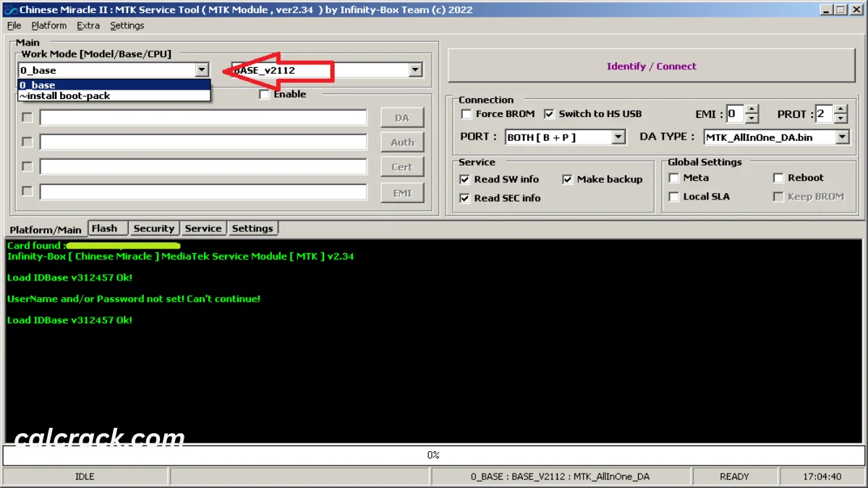Uncheck Read SEC info
This screenshot has width=868, height=488.
465,198
